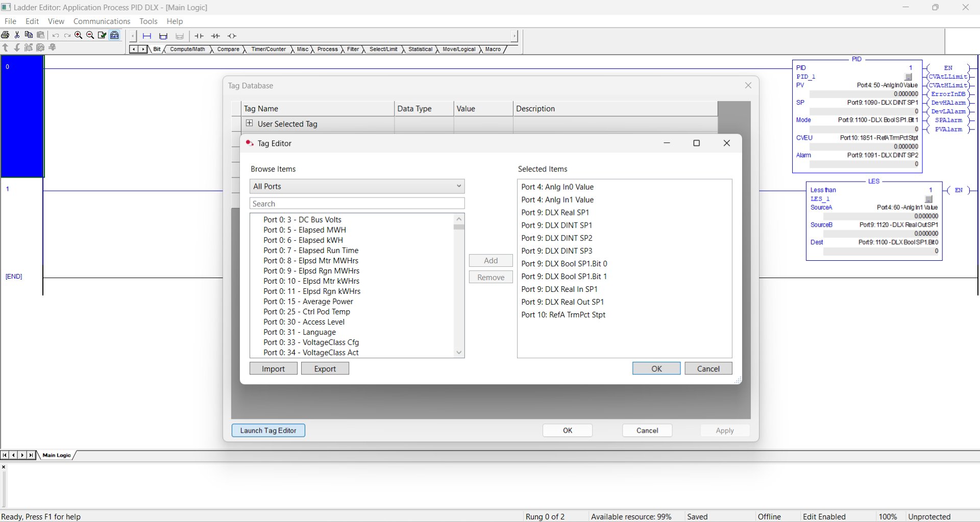Click the up arrow upload icon
Image resolution: width=980 pixels, height=522 pixels.
[6, 47]
